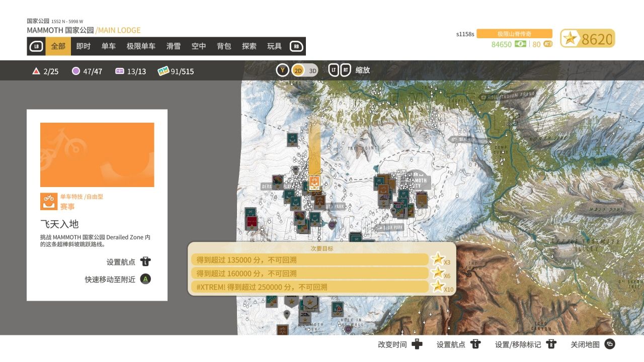Click the gold coin icon beside 80
Image resolution: width=644 pixels, height=362 pixels.
[x=548, y=44]
